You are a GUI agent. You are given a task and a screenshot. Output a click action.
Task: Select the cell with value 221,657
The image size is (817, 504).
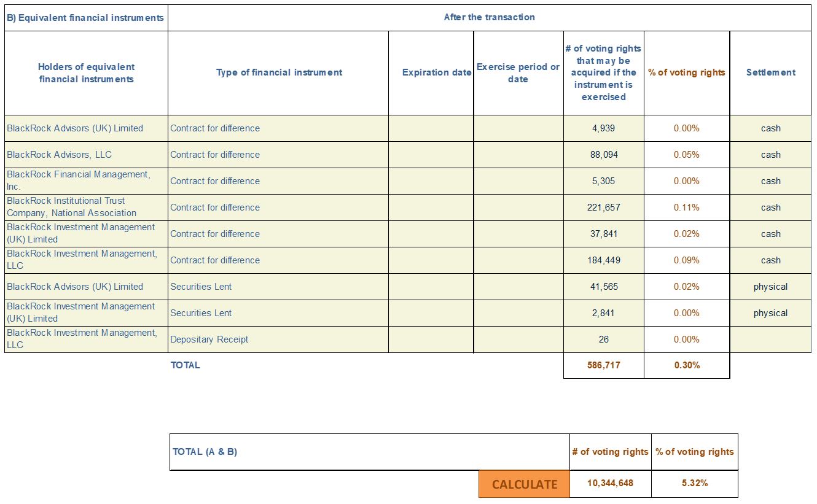(604, 207)
